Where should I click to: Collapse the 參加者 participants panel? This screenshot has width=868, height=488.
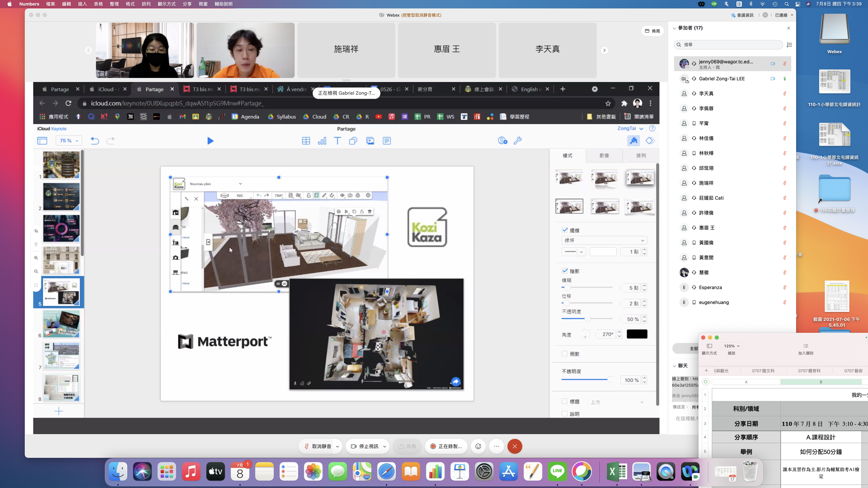(674, 28)
